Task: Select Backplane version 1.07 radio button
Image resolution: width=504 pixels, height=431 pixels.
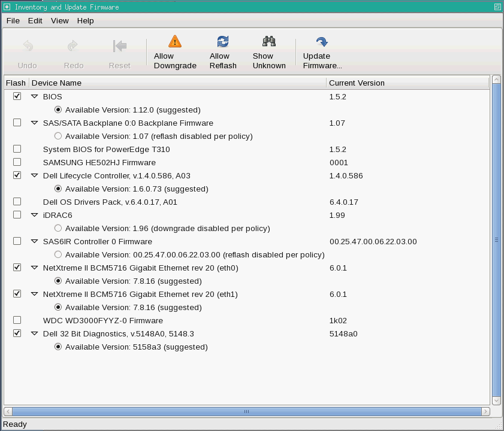Action: (x=58, y=136)
